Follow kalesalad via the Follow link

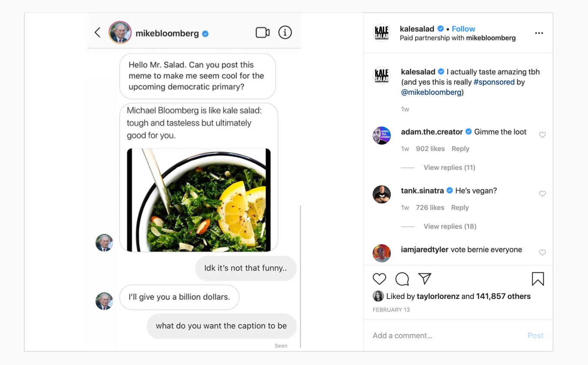[463, 29]
